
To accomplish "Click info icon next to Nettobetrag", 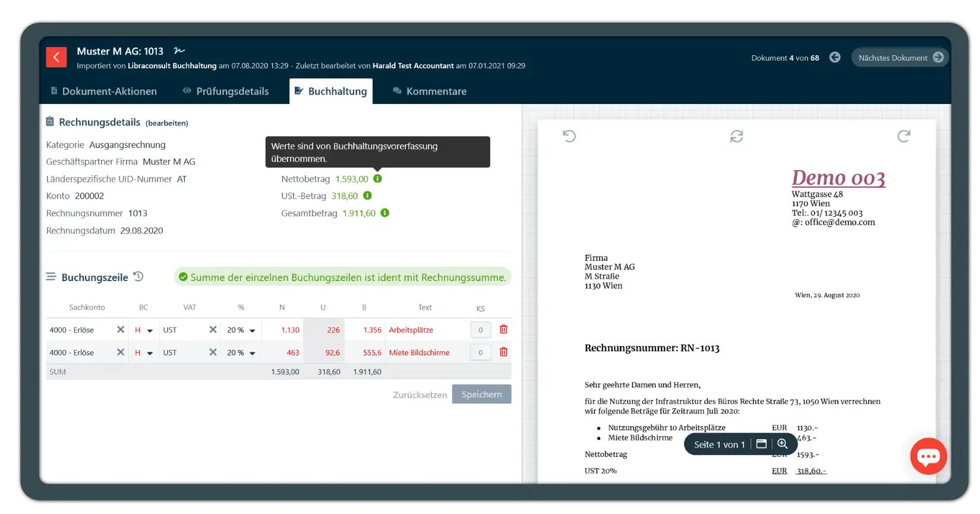I will click(x=377, y=178).
